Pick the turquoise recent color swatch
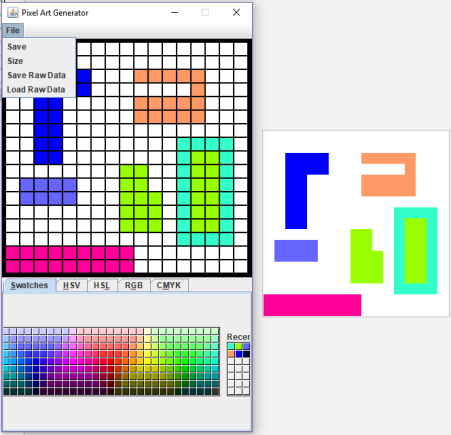451x435 pixels. click(x=231, y=346)
